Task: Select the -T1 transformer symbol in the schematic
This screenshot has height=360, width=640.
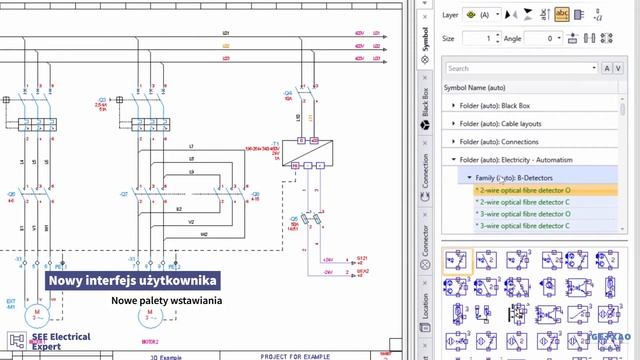Action: click(307, 153)
